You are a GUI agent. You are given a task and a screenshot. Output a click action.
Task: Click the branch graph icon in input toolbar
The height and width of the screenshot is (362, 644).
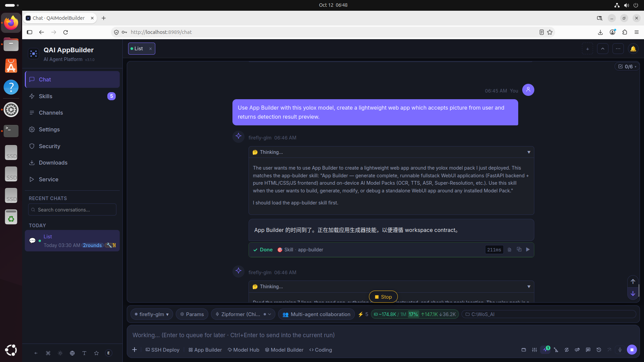point(556,350)
